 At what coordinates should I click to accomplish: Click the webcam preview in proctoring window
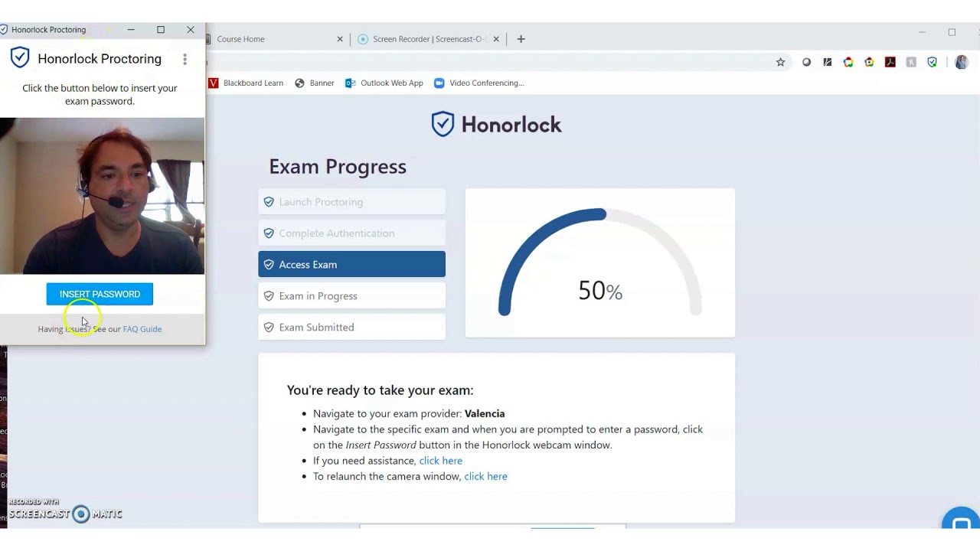click(102, 196)
